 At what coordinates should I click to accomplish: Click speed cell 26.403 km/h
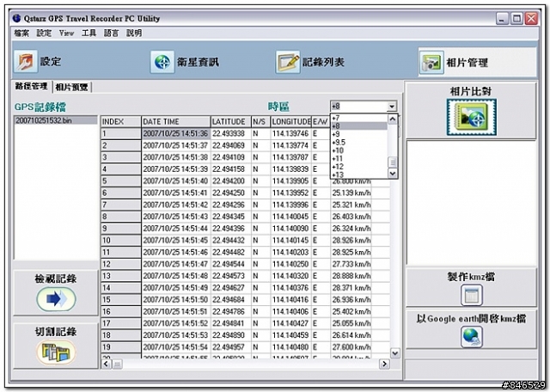tap(351, 217)
